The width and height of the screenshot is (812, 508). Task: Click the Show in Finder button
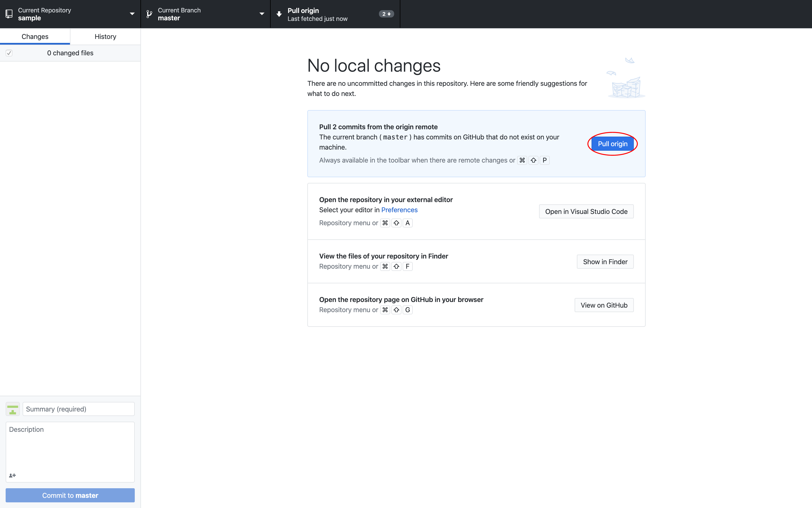605,262
